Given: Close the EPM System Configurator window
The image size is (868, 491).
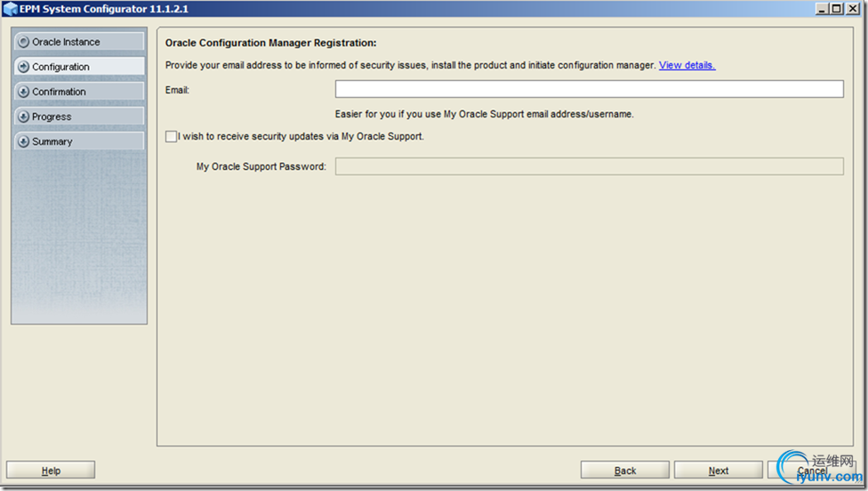Looking at the screenshot, I should tap(853, 9).
